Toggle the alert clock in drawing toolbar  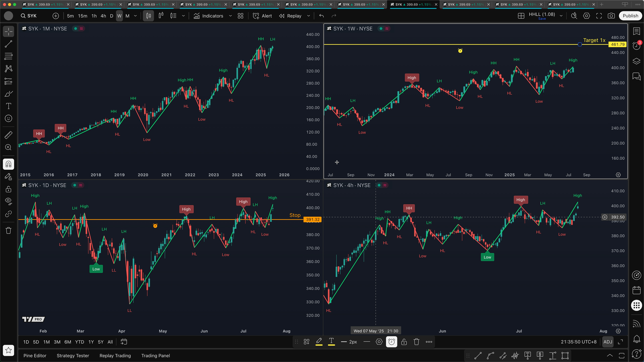click(x=391, y=342)
